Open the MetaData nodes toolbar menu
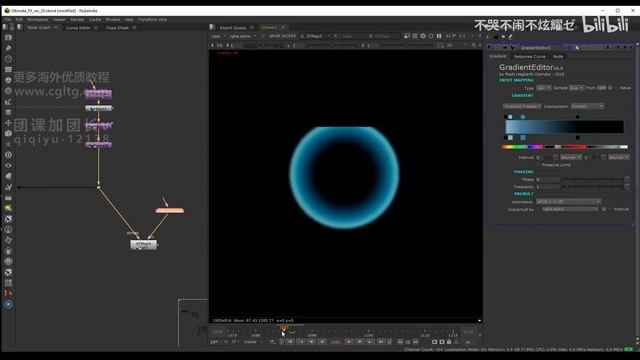 [x=8, y=176]
